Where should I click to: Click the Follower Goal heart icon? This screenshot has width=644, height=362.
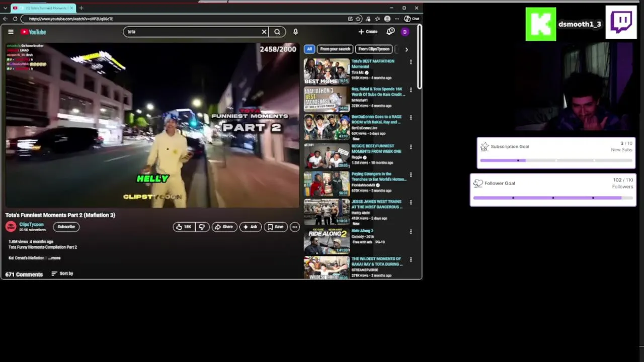pyautogui.click(x=478, y=184)
